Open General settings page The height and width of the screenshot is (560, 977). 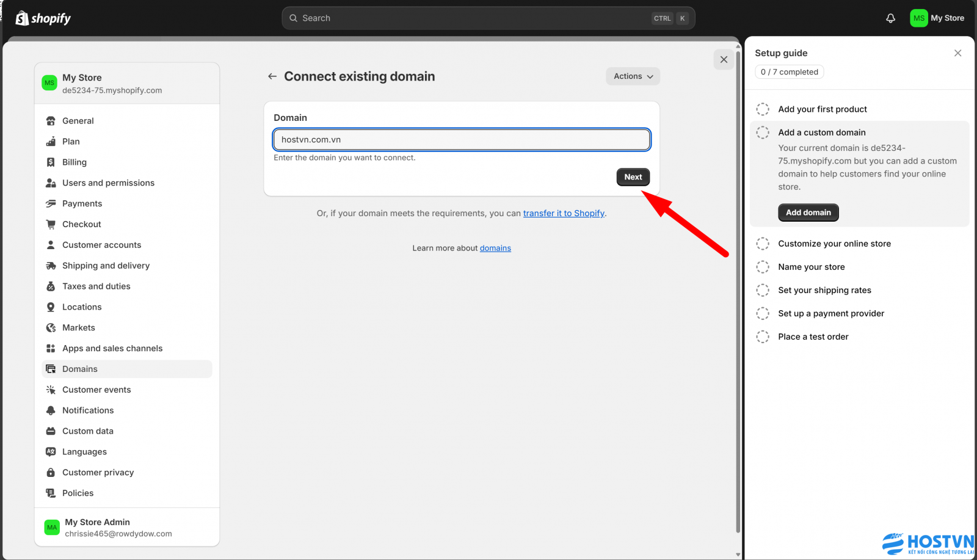click(x=127, y=121)
